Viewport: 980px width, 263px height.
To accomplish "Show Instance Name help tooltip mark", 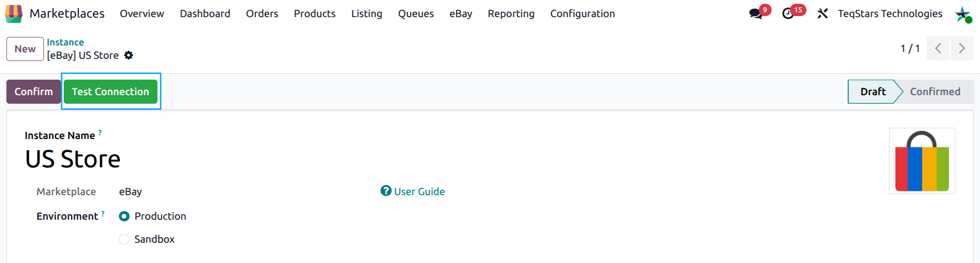I will tap(100, 132).
